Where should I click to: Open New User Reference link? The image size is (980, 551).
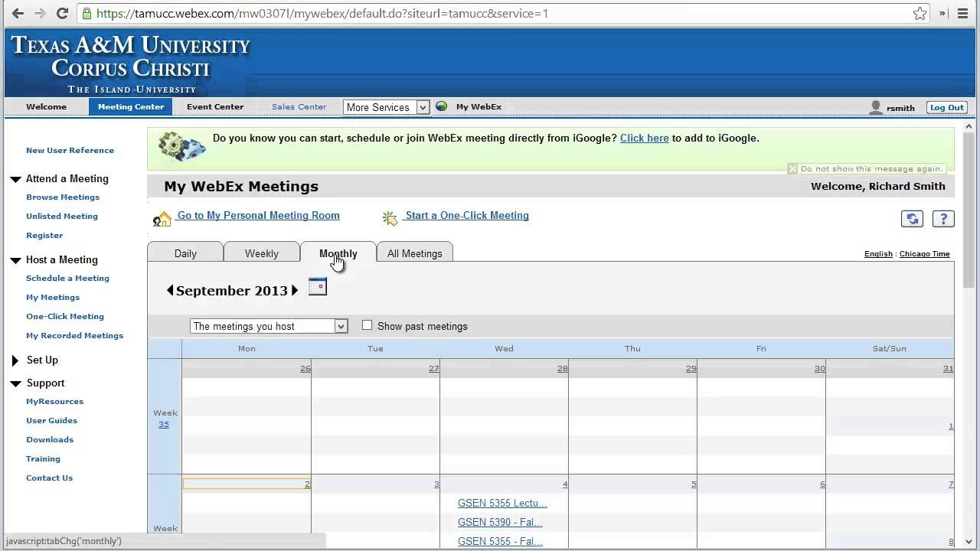[70, 151]
